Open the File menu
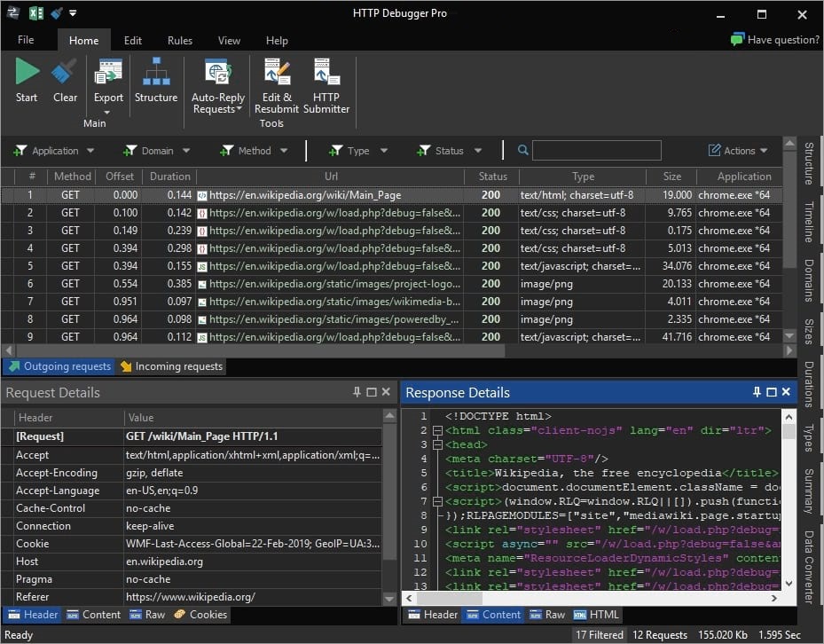Image resolution: width=824 pixels, height=644 pixels. click(26, 40)
